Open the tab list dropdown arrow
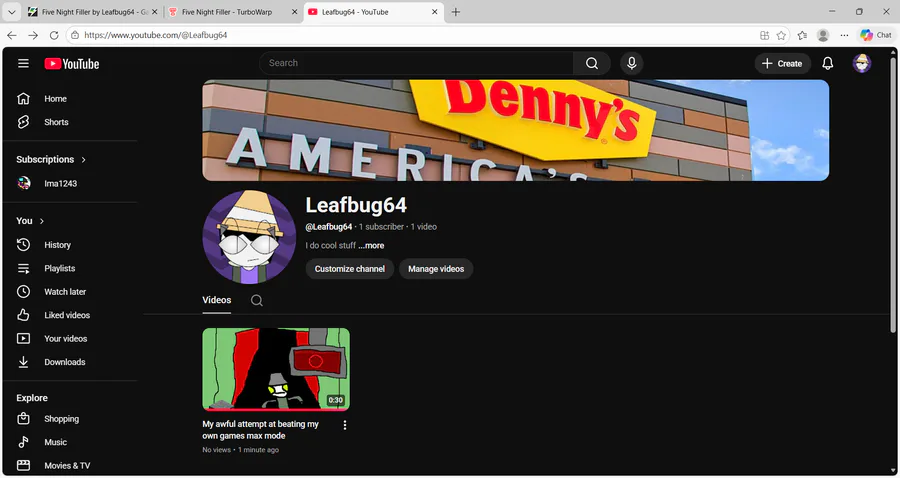This screenshot has width=900, height=478. pyautogui.click(x=11, y=12)
